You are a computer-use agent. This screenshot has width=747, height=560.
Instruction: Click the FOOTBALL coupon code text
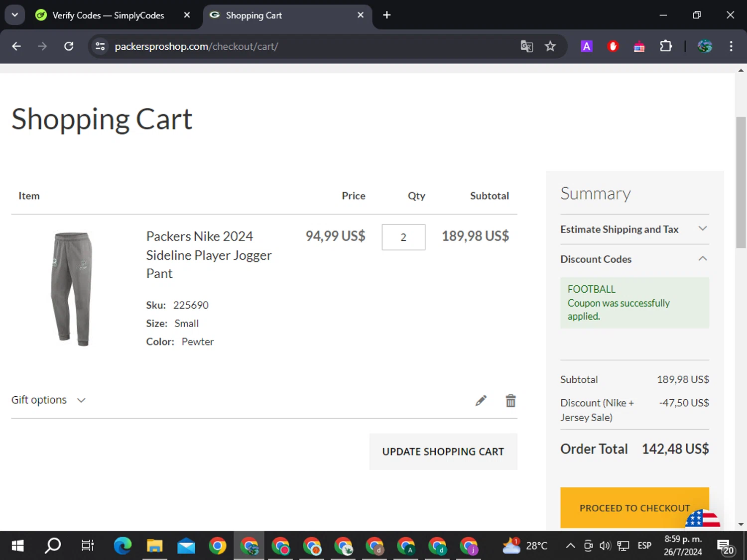click(x=592, y=289)
